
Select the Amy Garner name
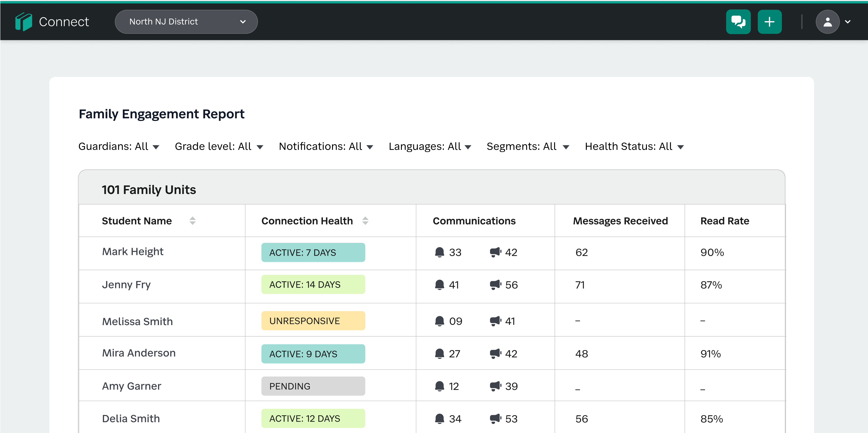(x=132, y=386)
